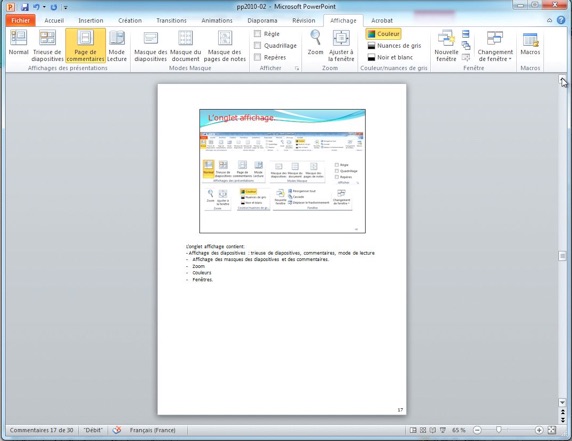Click the zoom out minus button
Screen dimensions: 572x441
[477, 430]
